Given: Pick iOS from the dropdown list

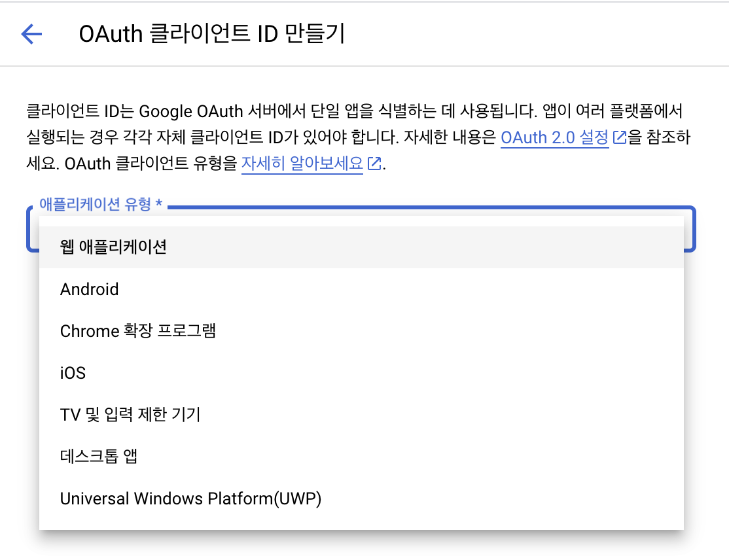Looking at the screenshot, I should 361,373.
